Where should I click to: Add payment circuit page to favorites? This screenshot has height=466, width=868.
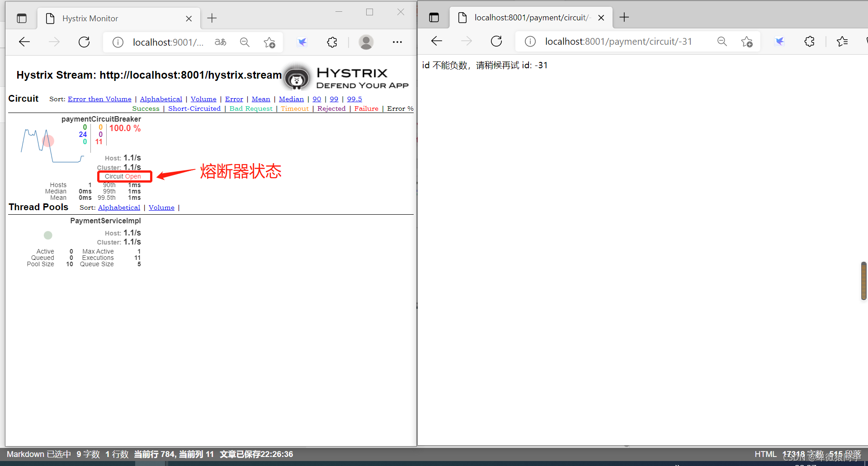747,42
